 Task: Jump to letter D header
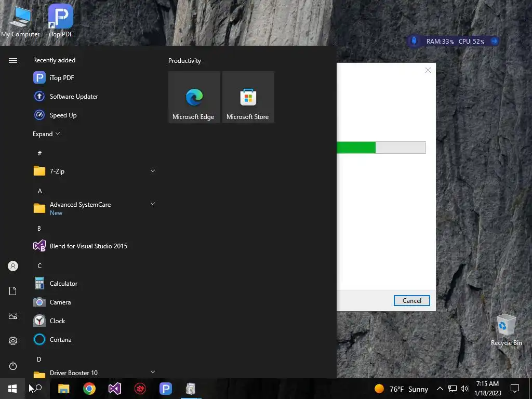[x=39, y=359]
